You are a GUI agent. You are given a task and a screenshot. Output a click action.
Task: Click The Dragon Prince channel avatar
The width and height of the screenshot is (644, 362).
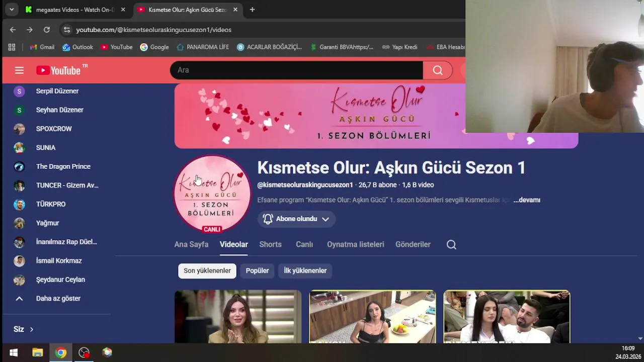click(19, 166)
